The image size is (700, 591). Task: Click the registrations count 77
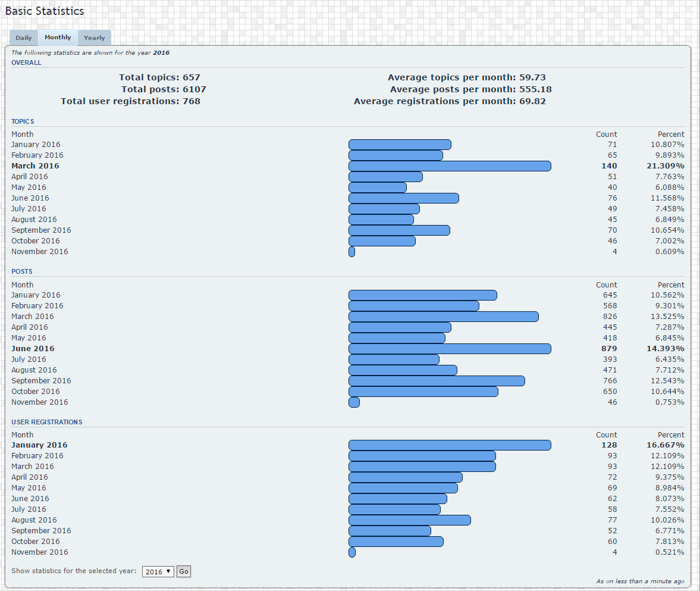coord(612,520)
